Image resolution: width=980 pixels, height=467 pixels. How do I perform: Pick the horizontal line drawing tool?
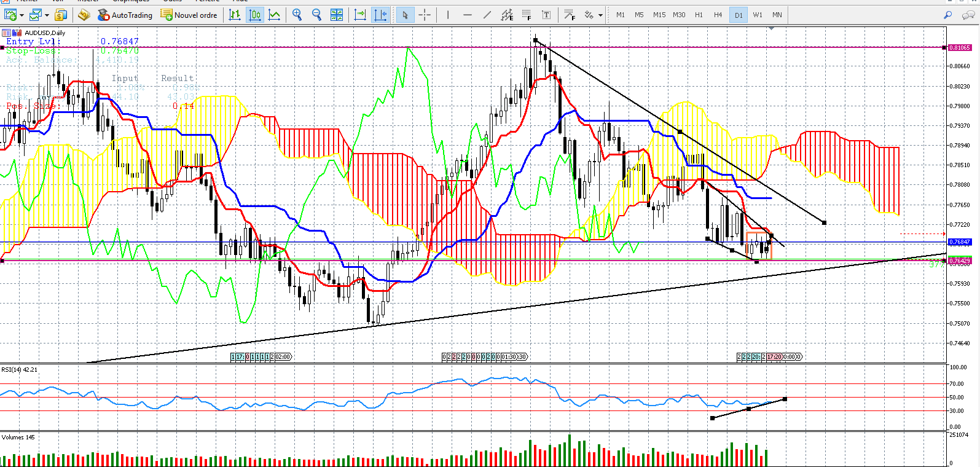click(468, 15)
